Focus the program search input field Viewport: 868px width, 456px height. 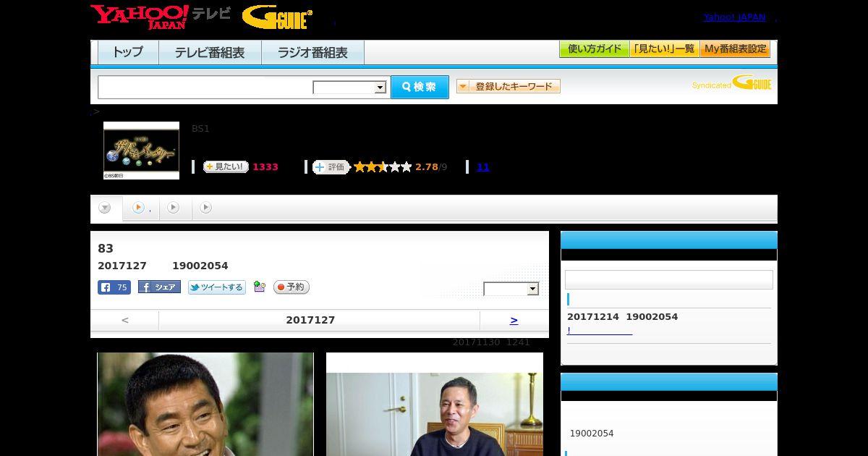(205, 87)
